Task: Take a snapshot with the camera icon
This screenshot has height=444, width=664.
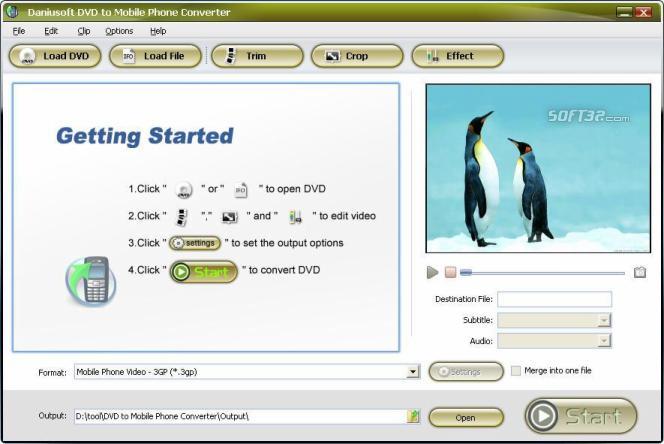Action: point(640,272)
